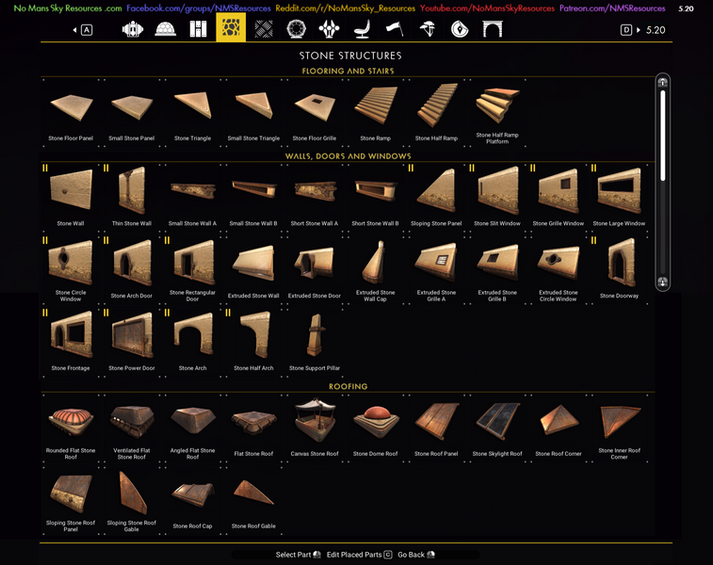Image resolution: width=713 pixels, height=565 pixels.
Task: Pick the Stone Rectangular Door
Action: coord(193,269)
